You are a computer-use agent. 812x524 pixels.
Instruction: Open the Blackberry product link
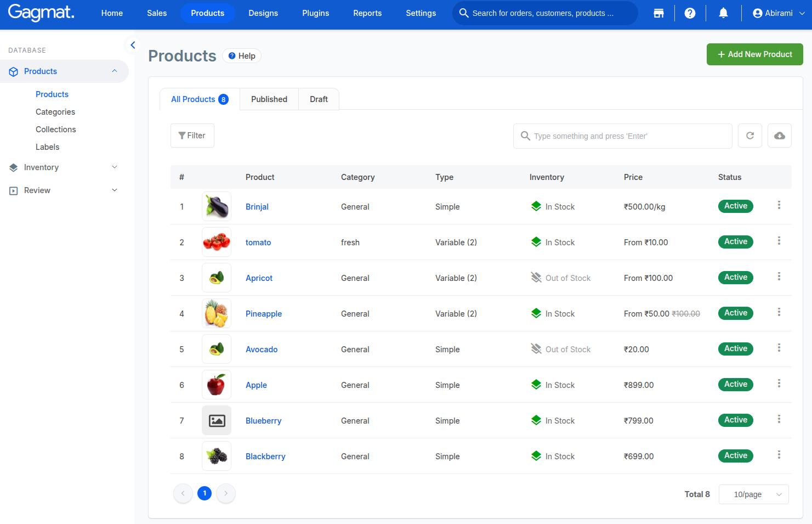(265, 457)
